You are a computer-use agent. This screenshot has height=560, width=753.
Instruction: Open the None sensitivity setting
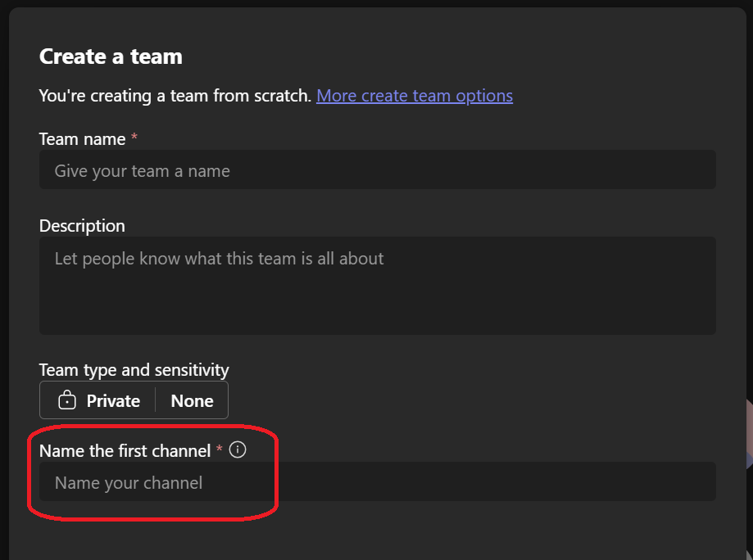pyautogui.click(x=192, y=400)
